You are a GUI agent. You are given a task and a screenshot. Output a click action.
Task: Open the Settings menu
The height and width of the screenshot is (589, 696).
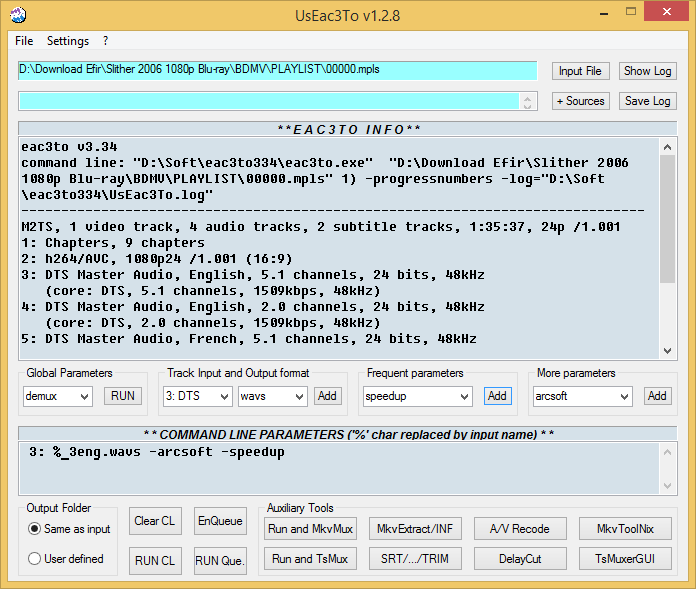(x=68, y=41)
